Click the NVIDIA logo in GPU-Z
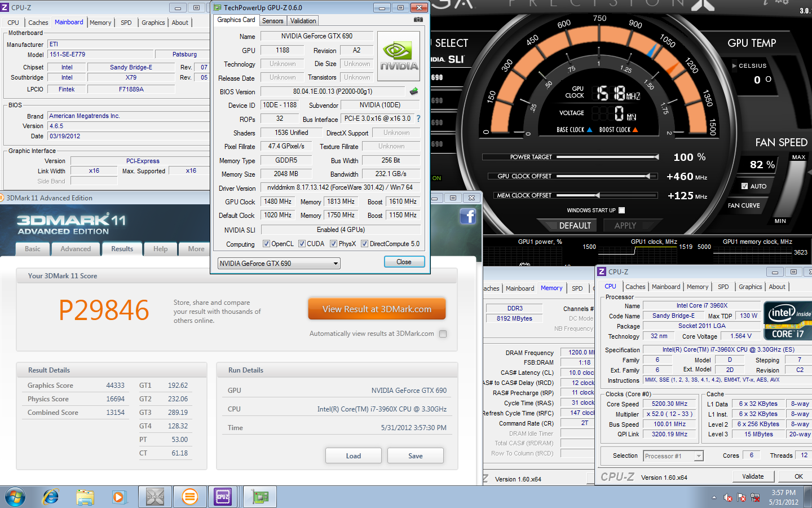 [x=399, y=56]
